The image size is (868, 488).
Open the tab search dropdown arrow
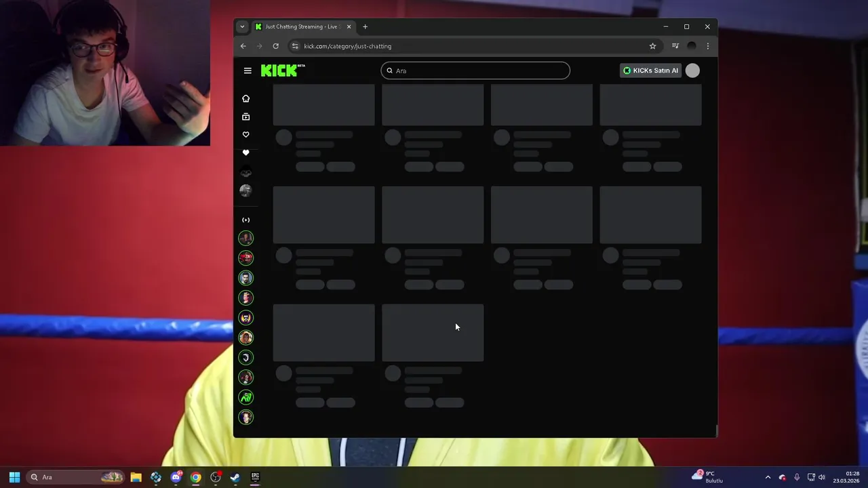click(242, 26)
